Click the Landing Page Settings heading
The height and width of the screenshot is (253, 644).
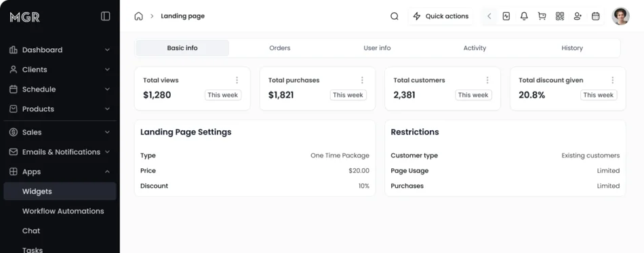click(x=186, y=132)
